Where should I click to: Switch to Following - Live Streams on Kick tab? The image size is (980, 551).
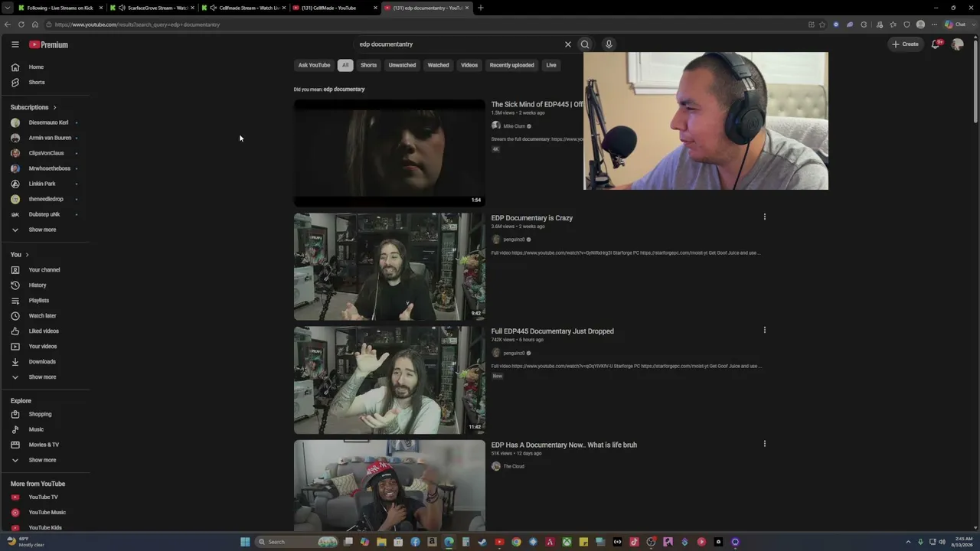point(60,8)
